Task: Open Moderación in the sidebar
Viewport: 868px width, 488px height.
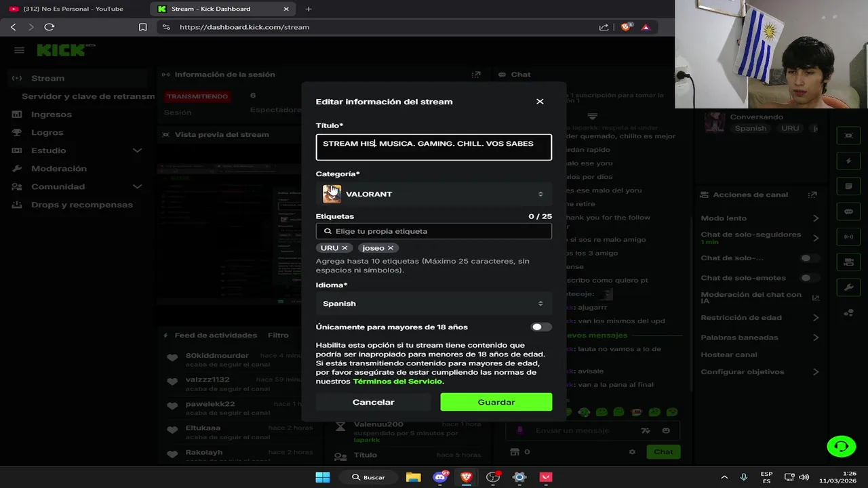Action: (58, 169)
